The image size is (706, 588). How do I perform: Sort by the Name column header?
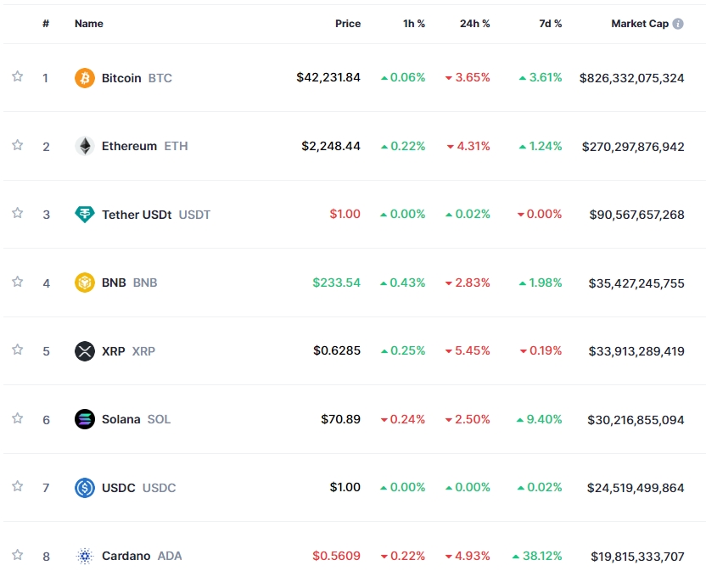click(x=89, y=24)
